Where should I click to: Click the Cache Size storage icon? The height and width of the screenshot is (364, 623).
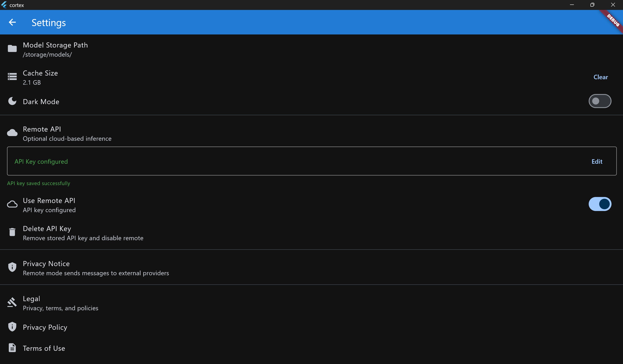click(x=12, y=77)
